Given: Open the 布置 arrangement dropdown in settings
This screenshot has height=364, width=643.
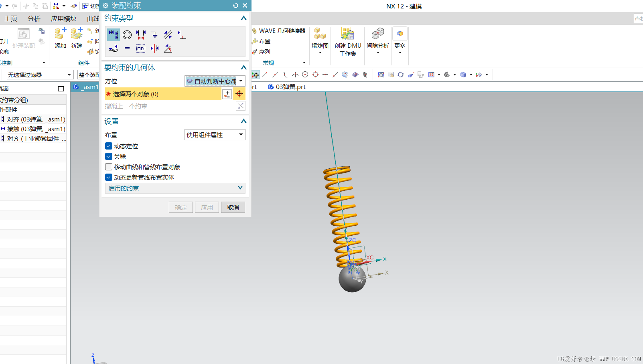Looking at the screenshot, I should pos(215,135).
